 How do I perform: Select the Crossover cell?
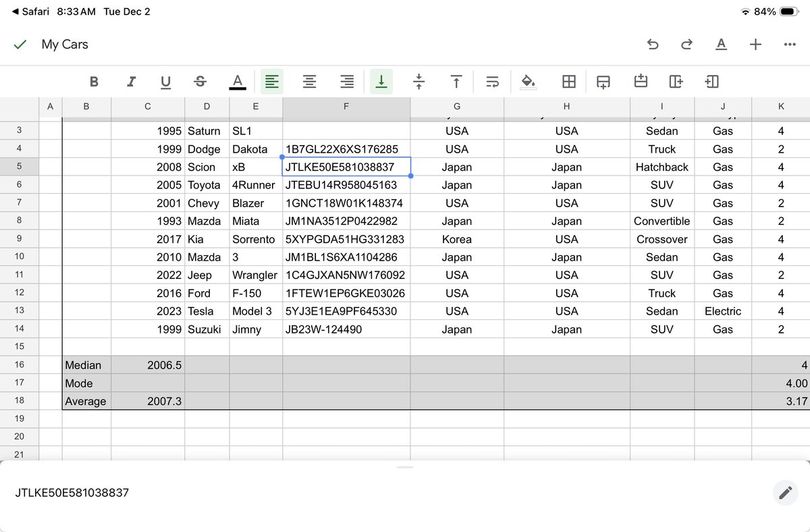tap(661, 239)
